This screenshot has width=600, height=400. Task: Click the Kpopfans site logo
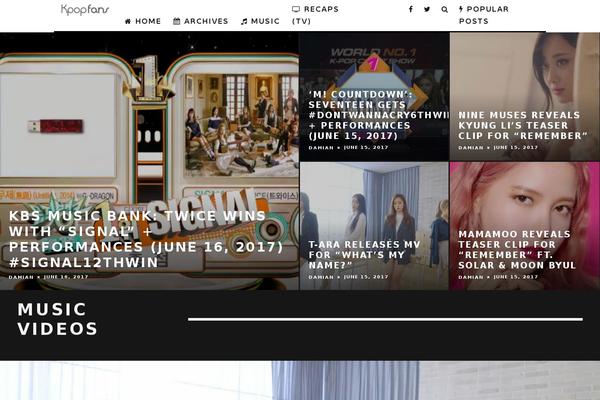click(85, 10)
